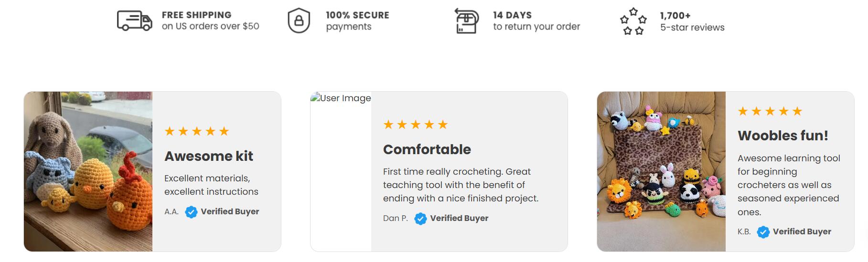This screenshot has width=868, height=262.
Task: Click verified badge next to Dan P.
Action: point(420,219)
